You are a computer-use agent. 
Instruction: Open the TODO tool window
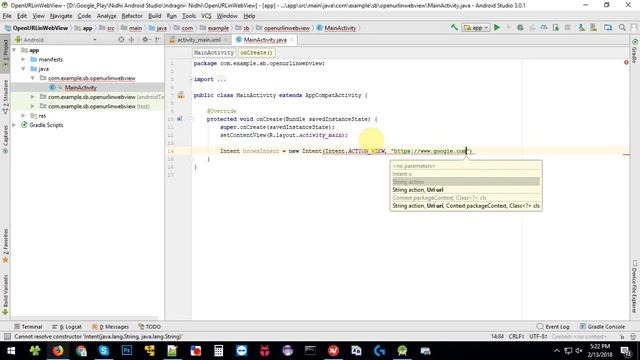pyautogui.click(x=149, y=327)
